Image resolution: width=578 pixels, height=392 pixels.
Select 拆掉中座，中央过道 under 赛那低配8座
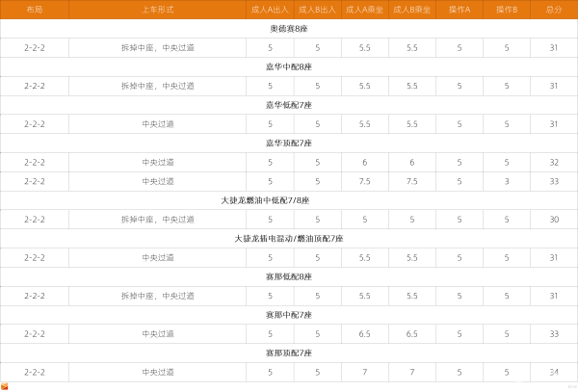pos(157,296)
